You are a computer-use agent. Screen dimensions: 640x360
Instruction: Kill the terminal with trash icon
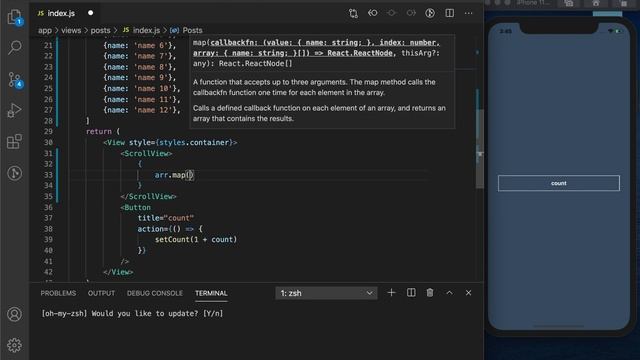point(430,293)
